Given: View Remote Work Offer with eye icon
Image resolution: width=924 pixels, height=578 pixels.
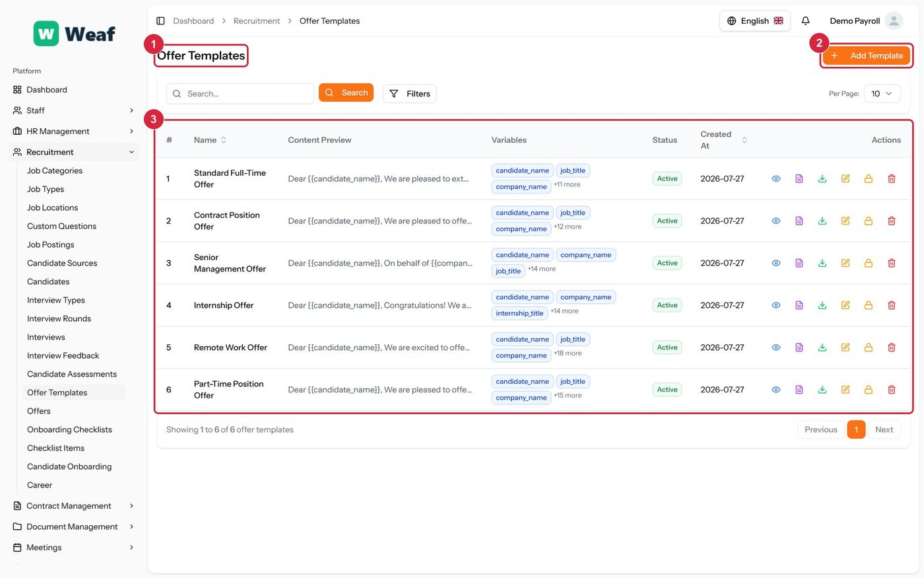Looking at the screenshot, I should pyautogui.click(x=776, y=348).
